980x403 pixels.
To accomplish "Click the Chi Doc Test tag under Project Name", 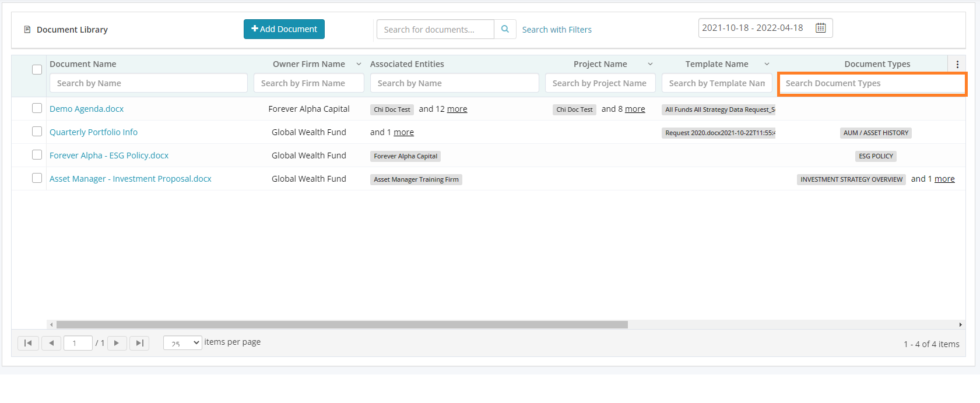I will click(x=574, y=109).
